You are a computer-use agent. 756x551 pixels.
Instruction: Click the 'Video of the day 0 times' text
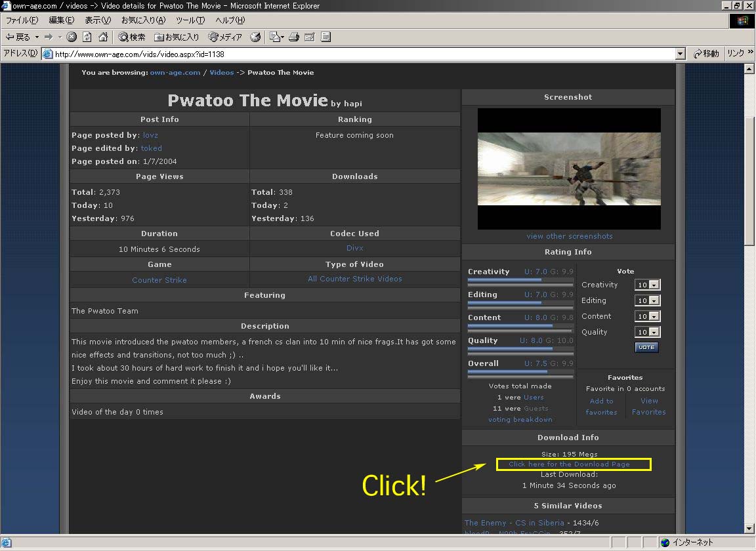tap(117, 412)
